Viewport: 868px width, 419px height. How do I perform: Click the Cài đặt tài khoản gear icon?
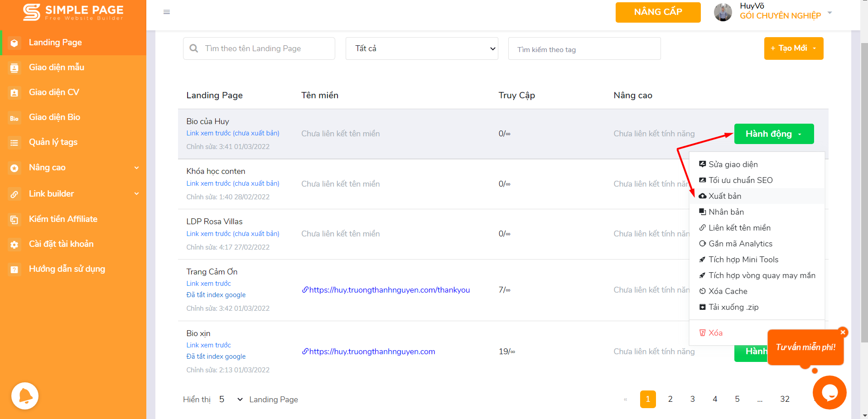pyautogui.click(x=14, y=245)
